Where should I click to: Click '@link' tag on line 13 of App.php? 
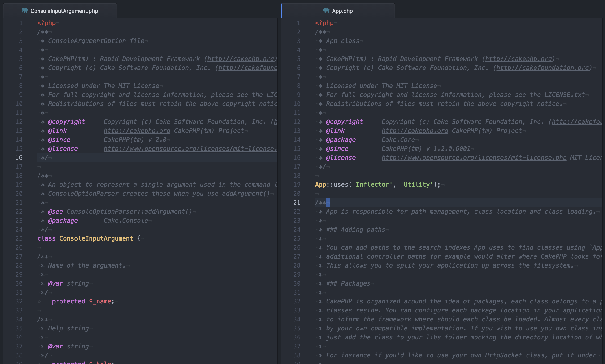pos(335,131)
